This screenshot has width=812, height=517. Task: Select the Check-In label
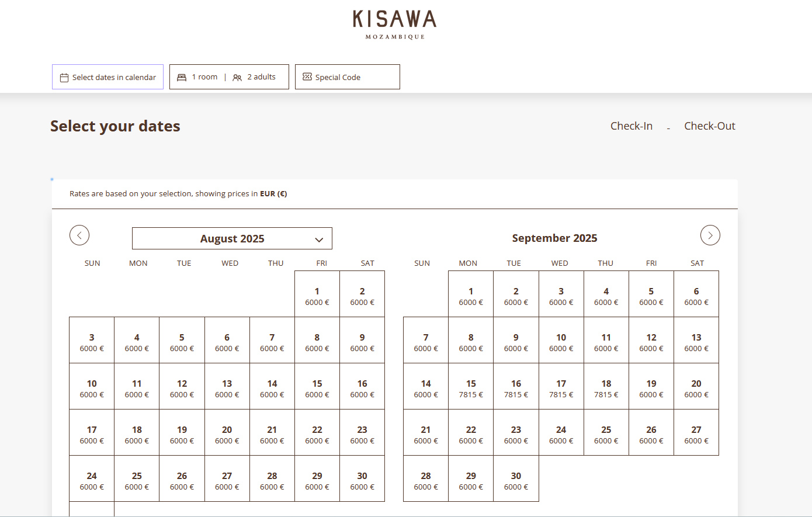click(x=631, y=126)
